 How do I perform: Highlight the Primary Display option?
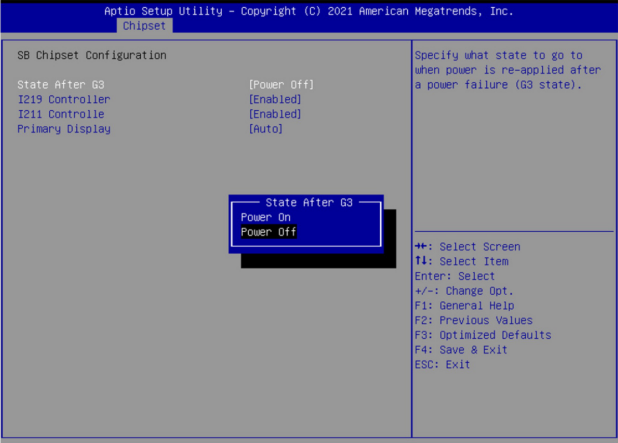click(64, 129)
